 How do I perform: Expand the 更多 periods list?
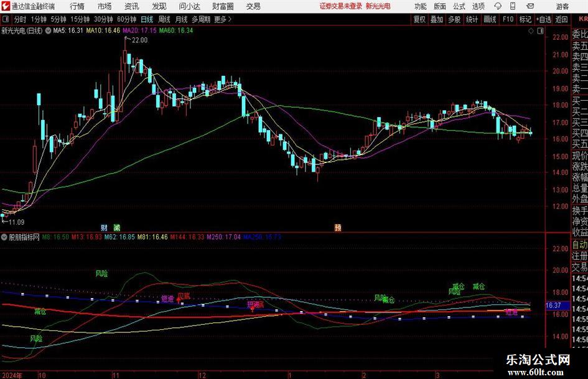click(x=223, y=19)
